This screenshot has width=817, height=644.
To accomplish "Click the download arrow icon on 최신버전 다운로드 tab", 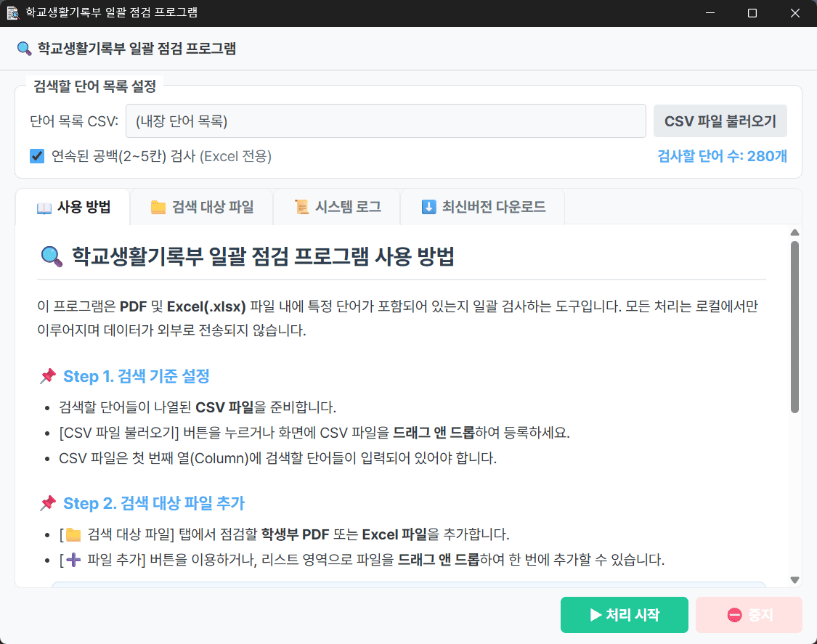I will tap(428, 207).
